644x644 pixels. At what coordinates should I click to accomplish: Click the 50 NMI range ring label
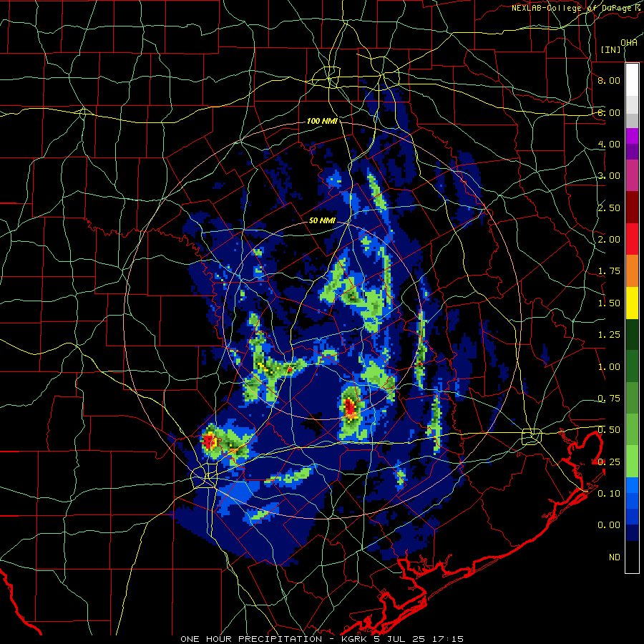pos(322,220)
